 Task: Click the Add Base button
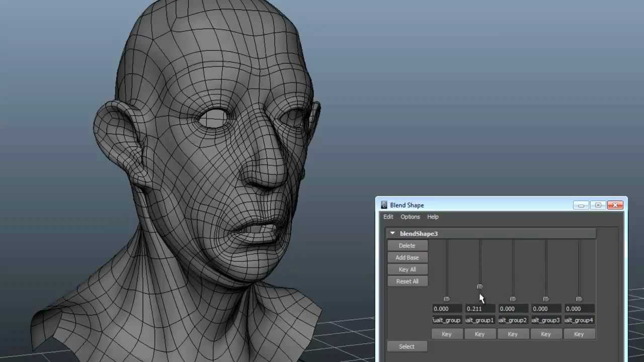(x=407, y=257)
